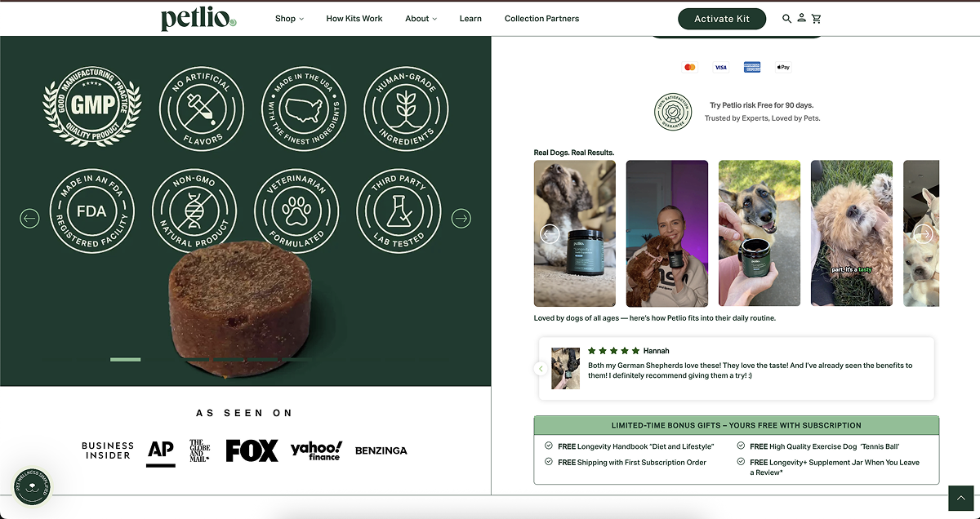Click the Visa payment icon

coord(721,67)
